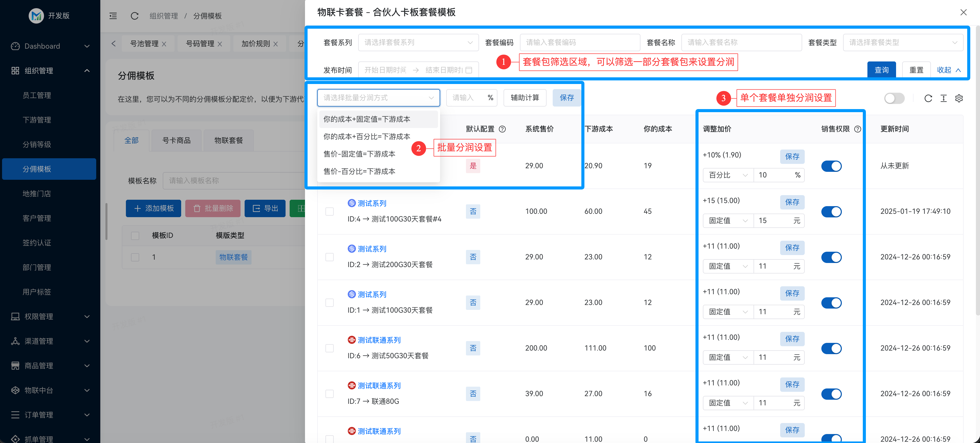
Task: Check the box for ID:2 测试200G30天套餐
Action: pyautogui.click(x=330, y=257)
